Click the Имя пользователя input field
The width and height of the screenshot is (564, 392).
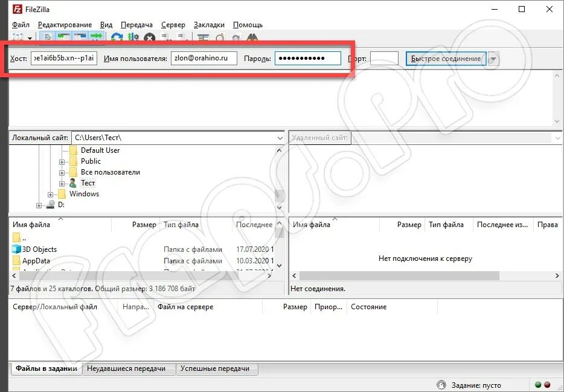(x=204, y=58)
